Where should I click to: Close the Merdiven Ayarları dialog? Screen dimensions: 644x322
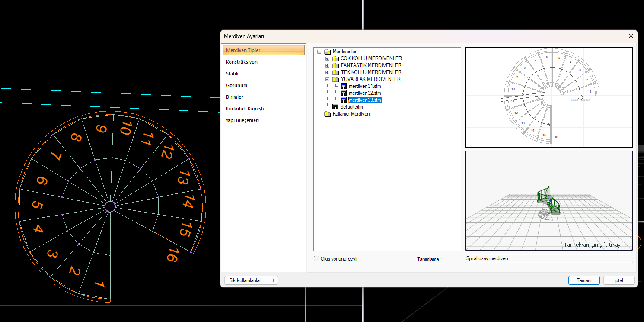(631, 36)
